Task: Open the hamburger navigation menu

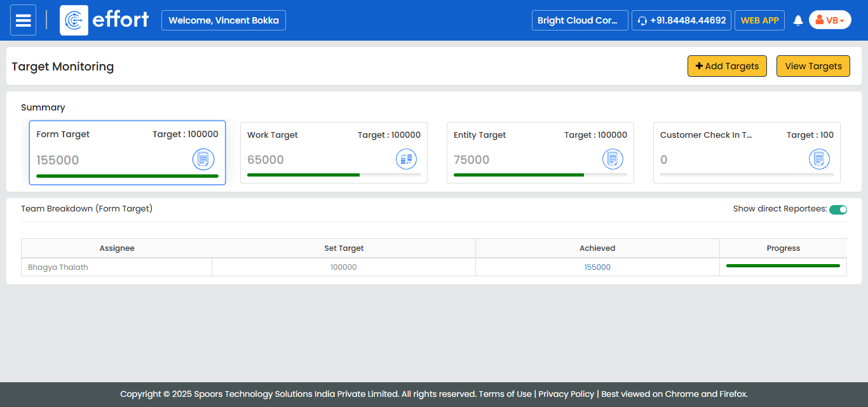Action: tap(24, 20)
